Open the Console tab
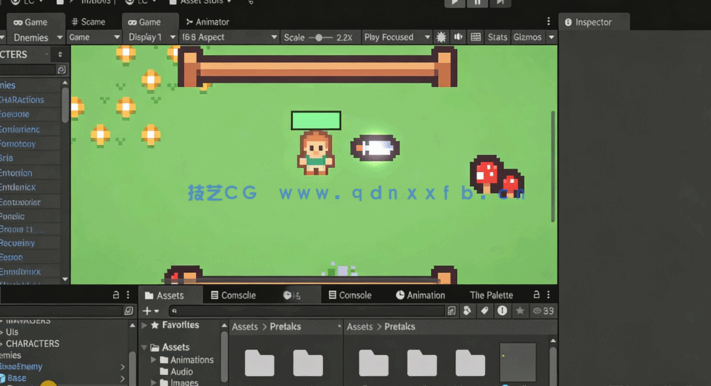This screenshot has width=711, height=386. tap(350, 295)
